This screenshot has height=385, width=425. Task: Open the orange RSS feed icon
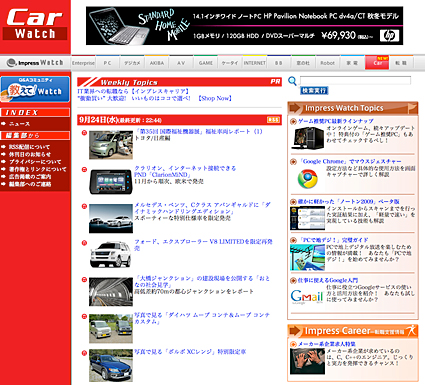coord(273,120)
